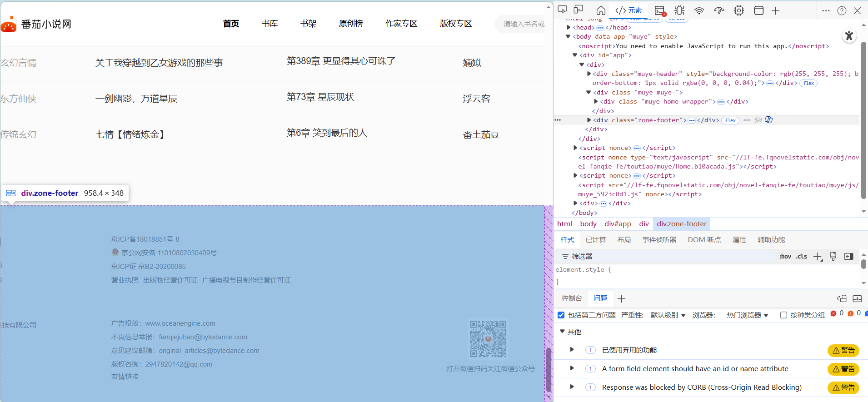The width and height of the screenshot is (868, 402).
Task: Expand the form field id or name issue
Action: [x=572, y=368]
